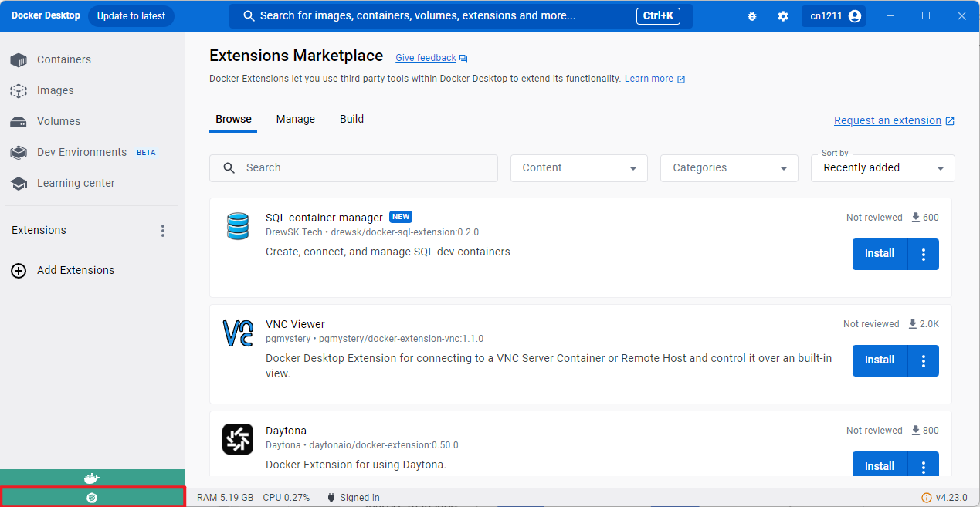The width and height of the screenshot is (980, 507).
Task: Click the extensions search field
Action: click(x=353, y=167)
